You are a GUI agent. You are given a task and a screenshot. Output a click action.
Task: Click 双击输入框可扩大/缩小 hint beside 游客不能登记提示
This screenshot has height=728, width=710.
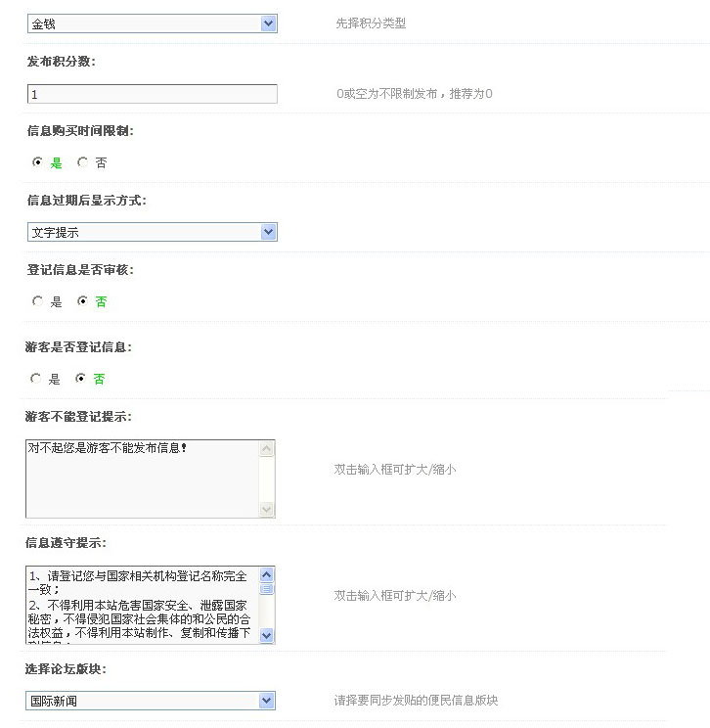pos(395,470)
